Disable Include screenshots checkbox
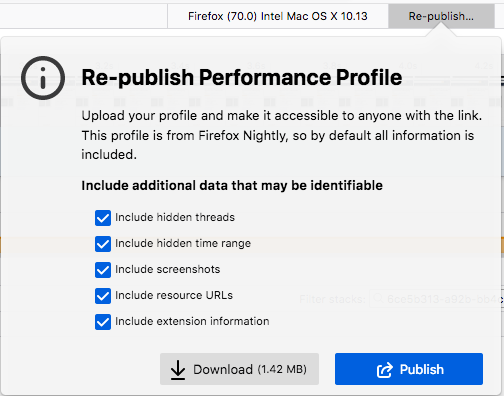The width and height of the screenshot is (504, 396). click(103, 270)
